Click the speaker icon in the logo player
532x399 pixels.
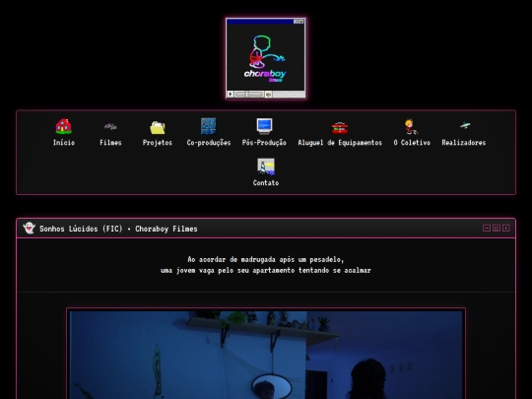(x=268, y=94)
